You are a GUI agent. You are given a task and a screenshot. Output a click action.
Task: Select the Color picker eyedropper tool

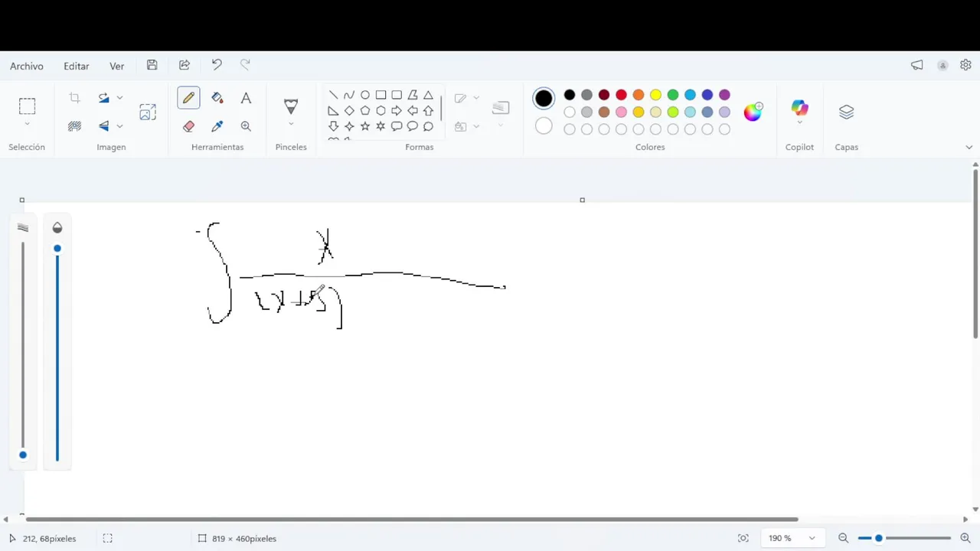(x=217, y=126)
